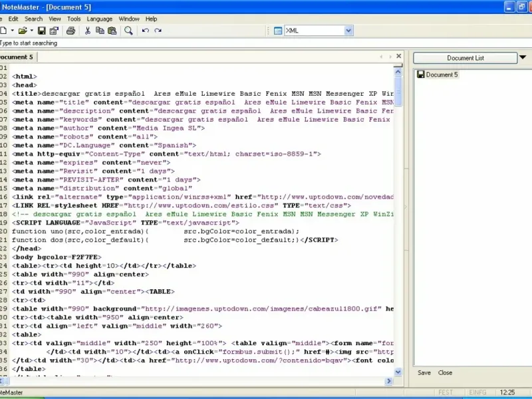
Task: Click the Type to start searching field
Action: point(266,43)
